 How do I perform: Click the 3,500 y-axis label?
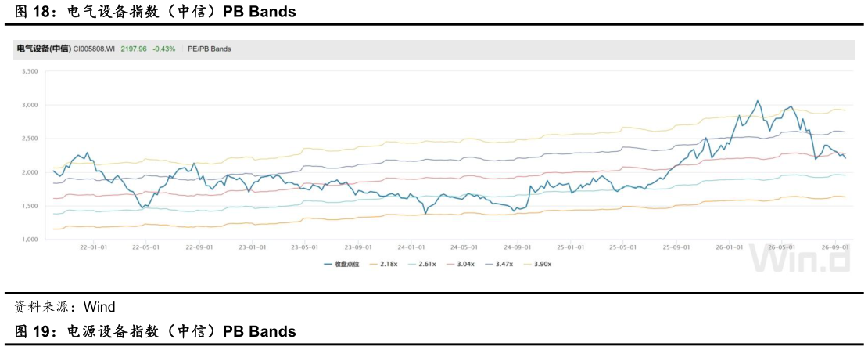pyautogui.click(x=30, y=71)
